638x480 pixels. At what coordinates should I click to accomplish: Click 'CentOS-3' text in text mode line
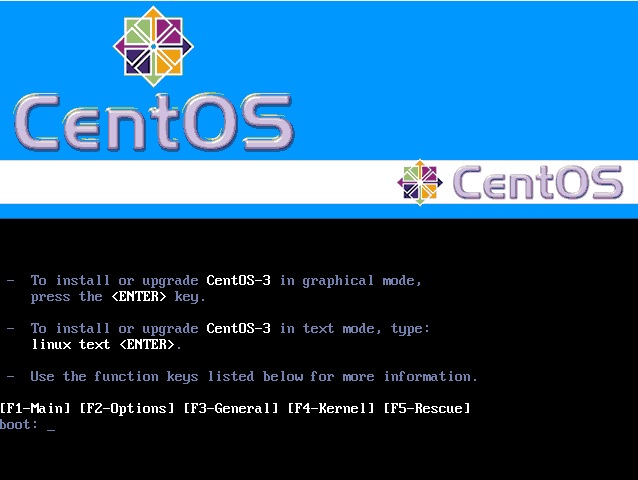(x=238, y=328)
